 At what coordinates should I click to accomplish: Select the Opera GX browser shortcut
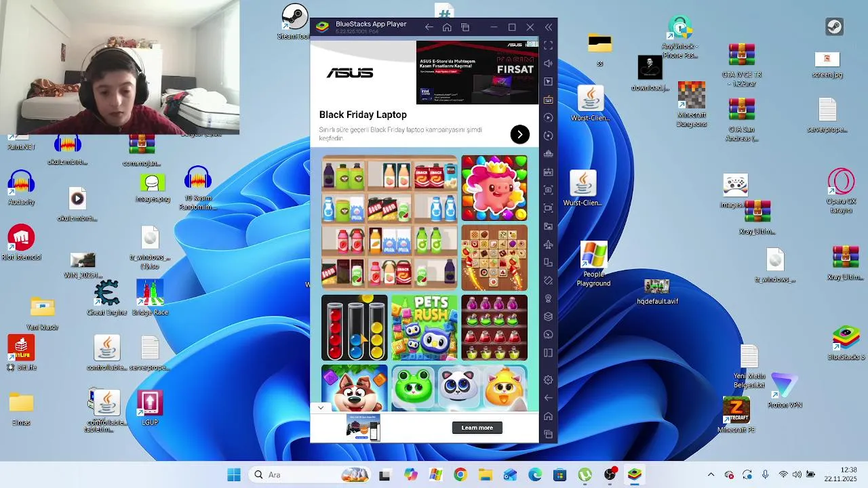(x=841, y=191)
